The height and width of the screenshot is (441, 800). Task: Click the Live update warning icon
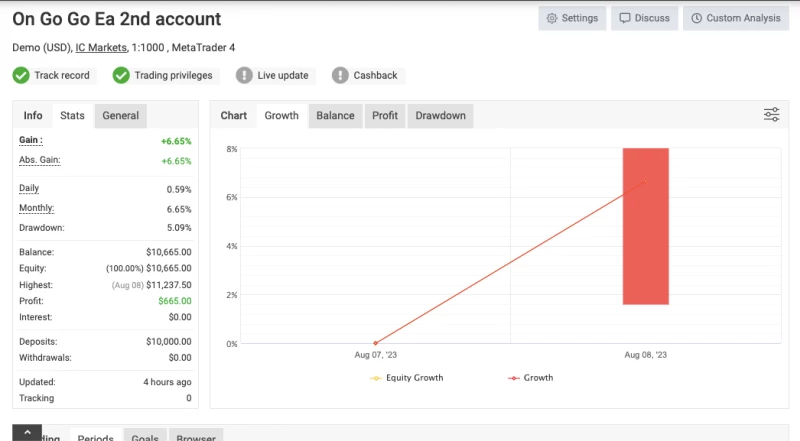coord(245,75)
